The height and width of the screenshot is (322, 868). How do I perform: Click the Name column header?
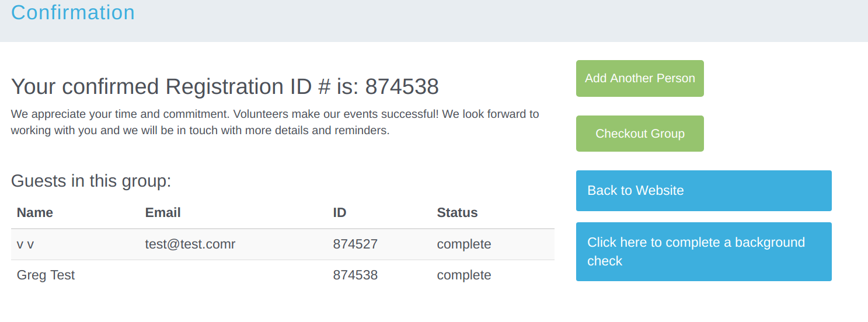pyautogui.click(x=35, y=213)
